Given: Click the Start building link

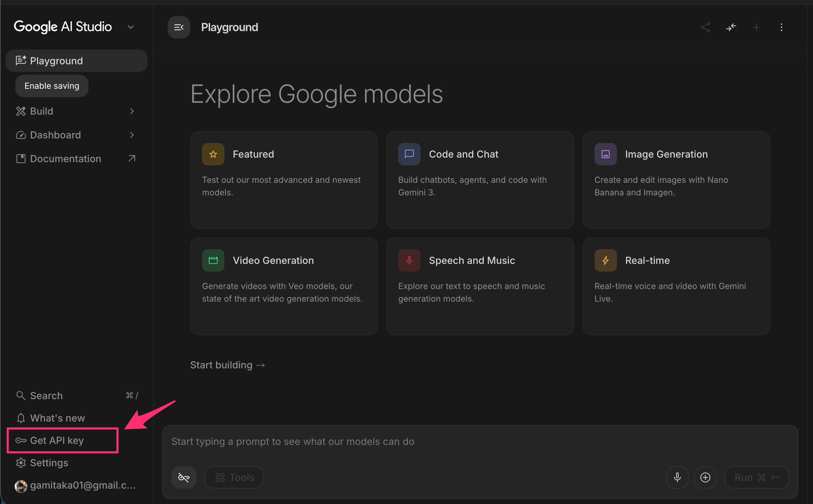Looking at the screenshot, I should [x=227, y=365].
